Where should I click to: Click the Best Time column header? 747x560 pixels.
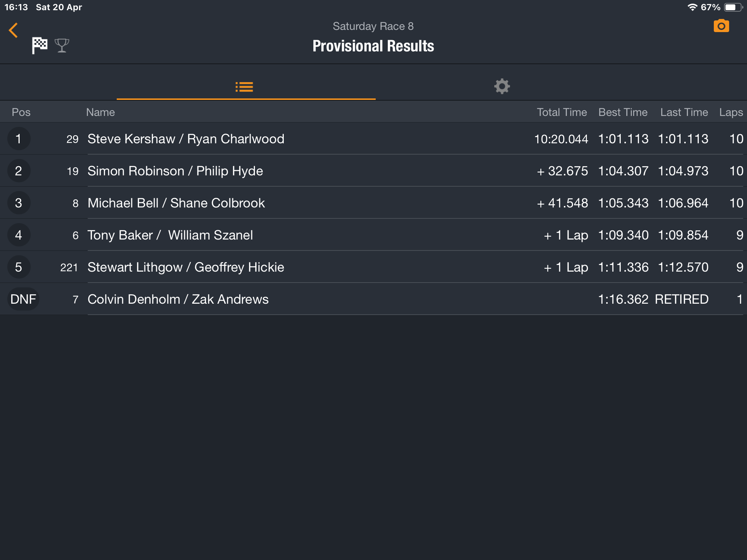pos(623,112)
